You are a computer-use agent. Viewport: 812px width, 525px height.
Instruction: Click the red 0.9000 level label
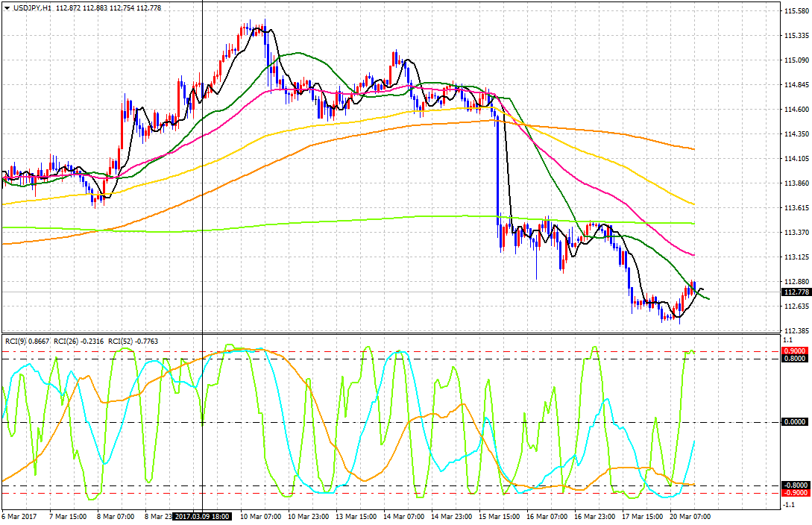(793, 350)
